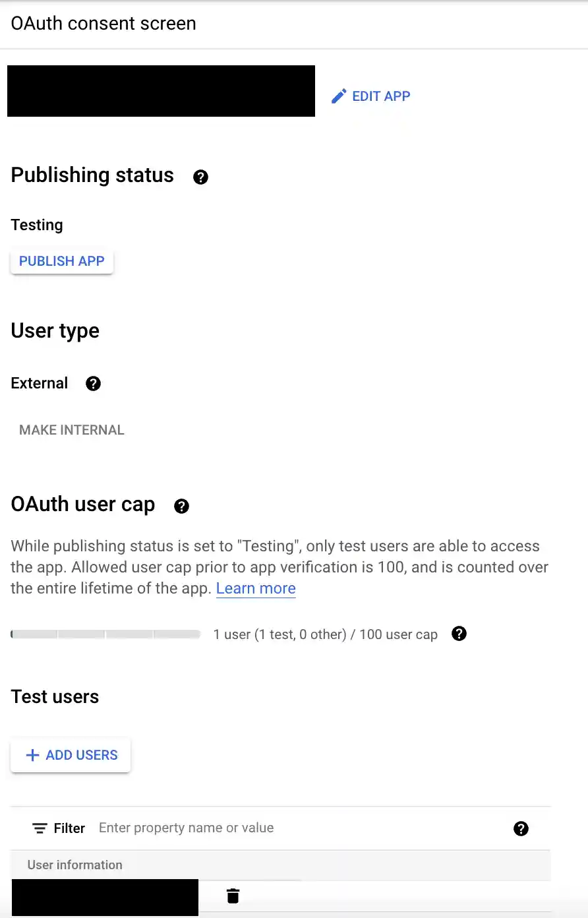588x918 pixels.
Task: Click inside the Filter property input field
Action: click(186, 828)
